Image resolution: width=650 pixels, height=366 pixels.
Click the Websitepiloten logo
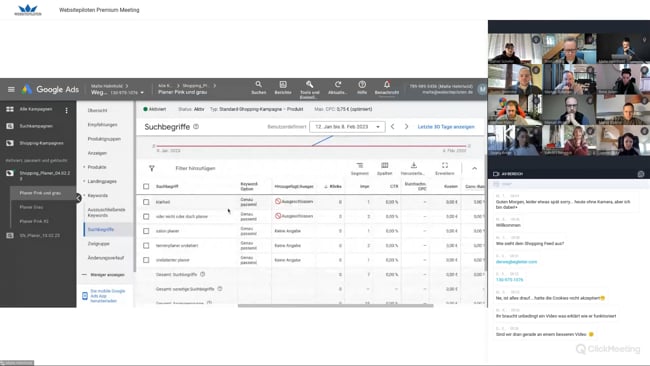pyautogui.click(x=28, y=10)
